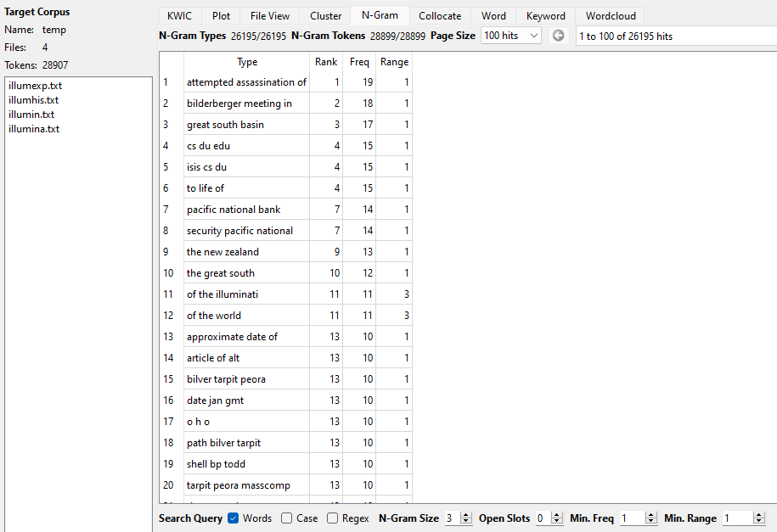
Task: Enable the Case checkbox
Action: [x=286, y=518]
